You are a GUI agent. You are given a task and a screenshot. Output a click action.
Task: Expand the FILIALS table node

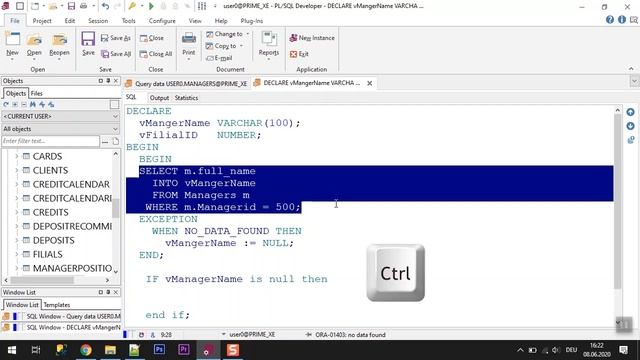click(17, 254)
